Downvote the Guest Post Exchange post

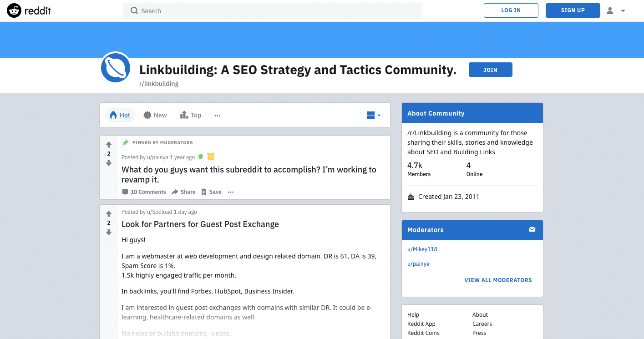pos(109,232)
